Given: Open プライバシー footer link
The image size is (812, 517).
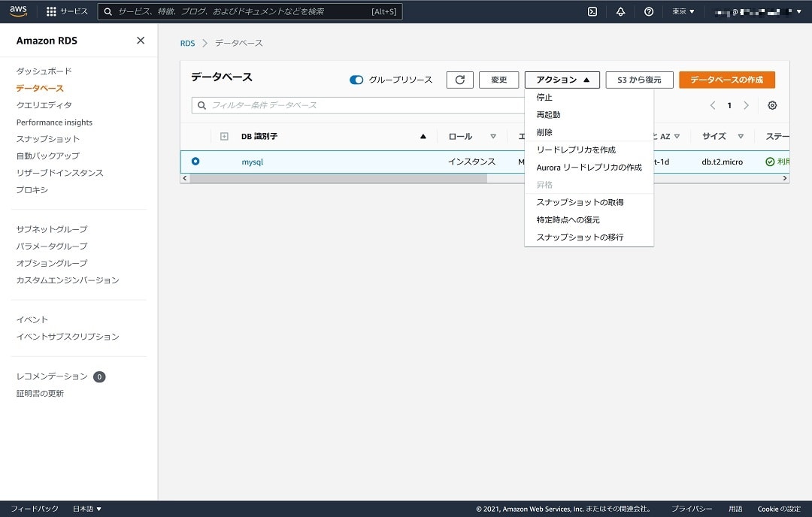Looking at the screenshot, I should [692, 509].
